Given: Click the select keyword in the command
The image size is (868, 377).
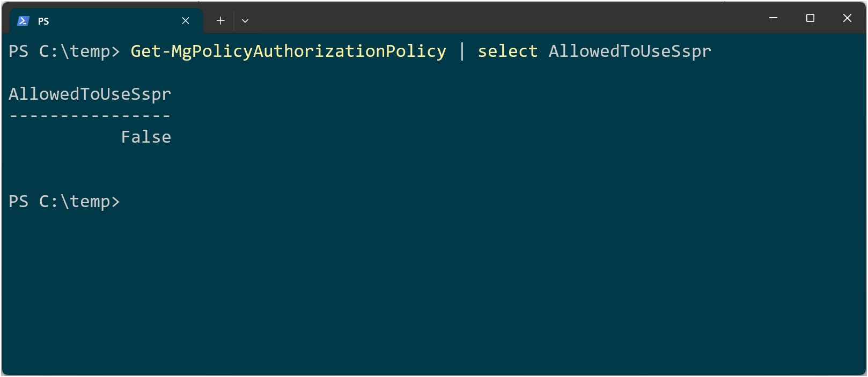Looking at the screenshot, I should [507, 51].
